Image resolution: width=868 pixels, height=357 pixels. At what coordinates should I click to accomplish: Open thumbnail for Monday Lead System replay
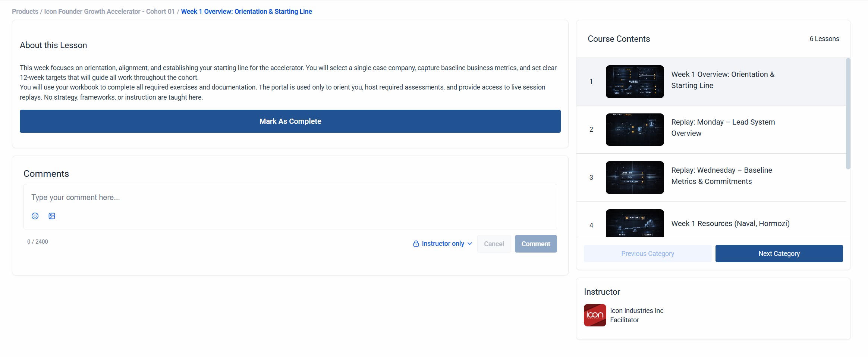pyautogui.click(x=635, y=129)
